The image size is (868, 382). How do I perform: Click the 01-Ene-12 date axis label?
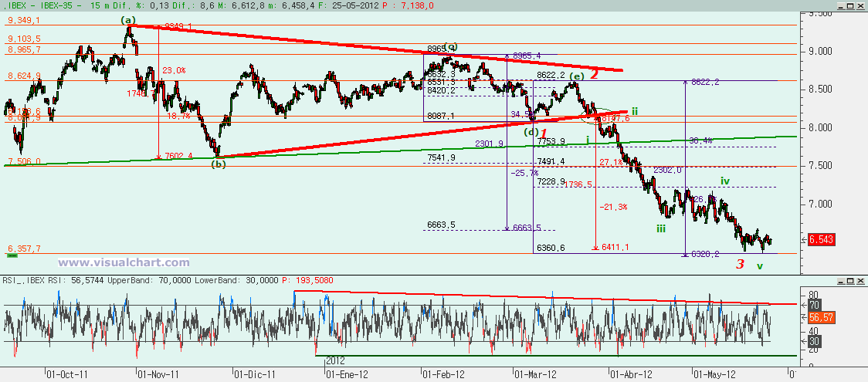[x=347, y=374]
